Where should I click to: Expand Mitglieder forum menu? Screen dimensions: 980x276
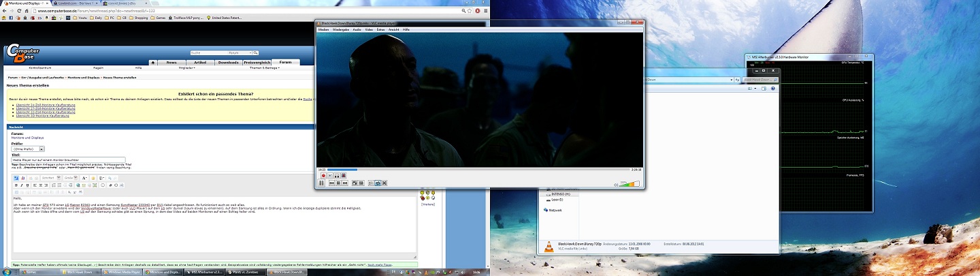[x=186, y=68]
